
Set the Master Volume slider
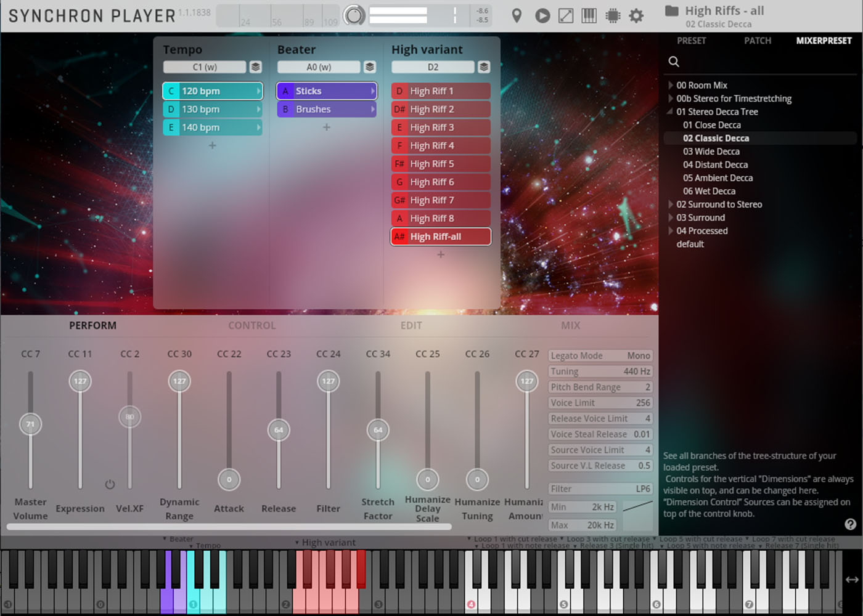click(30, 424)
